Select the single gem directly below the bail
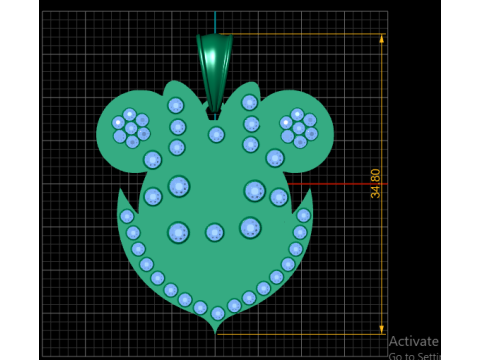The height and width of the screenshot is (360, 480). point(216,135)
